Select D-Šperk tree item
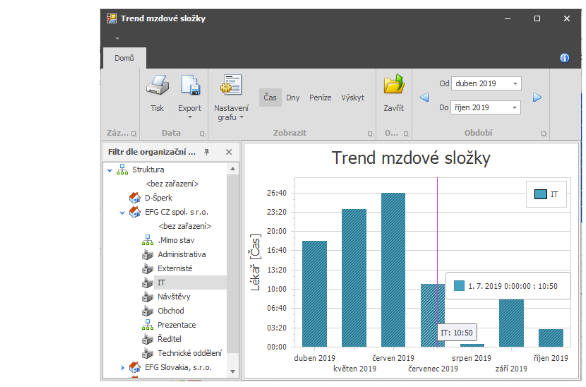The height and width of the screenshot is (387, 586). point(158,198)
